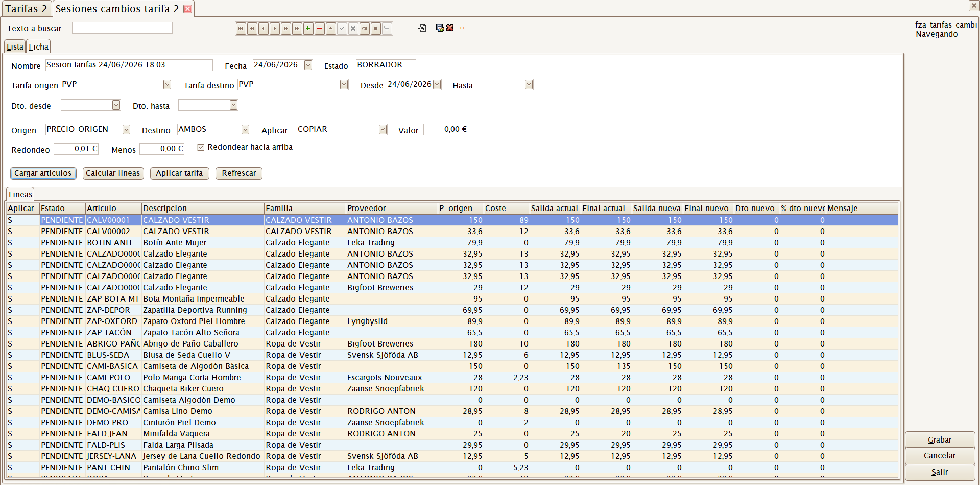Expand the Dto. desde dropdown
Viewport: 980px width, 485px height.
pyautogui.click(x=116, y=105)
